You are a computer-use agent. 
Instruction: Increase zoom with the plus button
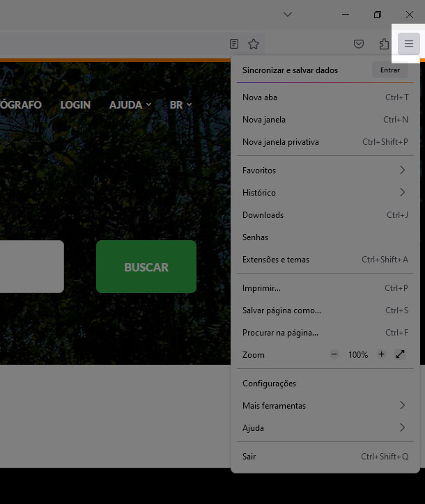pyautogui.click(x=381, y=354)
